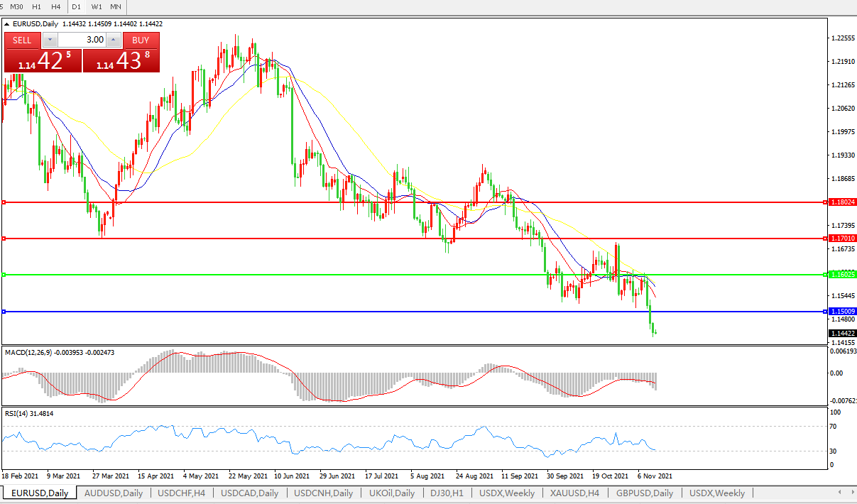Open the UKOil,Daily chart tab
The width and height of the screenshot is (857, 504).
[x=392, y=493]
